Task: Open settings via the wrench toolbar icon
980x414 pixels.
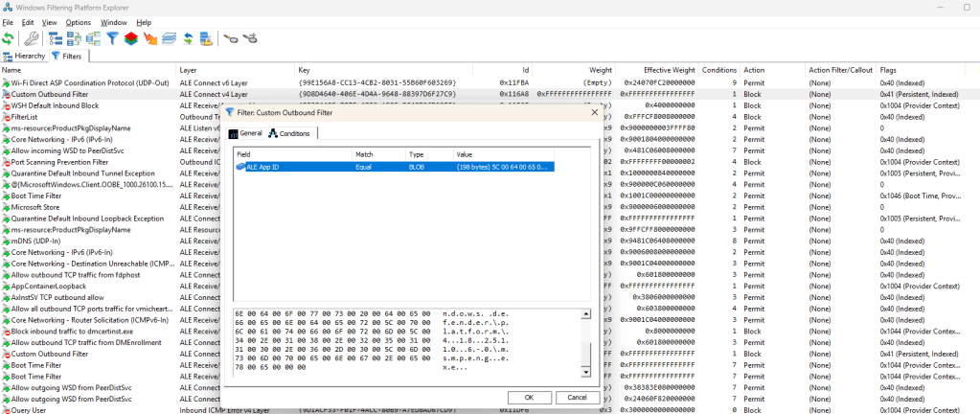Action: click(31, 39)
